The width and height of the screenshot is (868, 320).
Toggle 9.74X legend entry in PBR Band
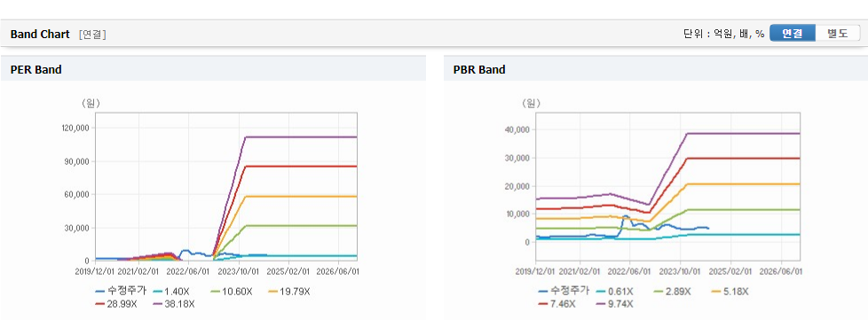pyautogui.click(x=615, y=303)
